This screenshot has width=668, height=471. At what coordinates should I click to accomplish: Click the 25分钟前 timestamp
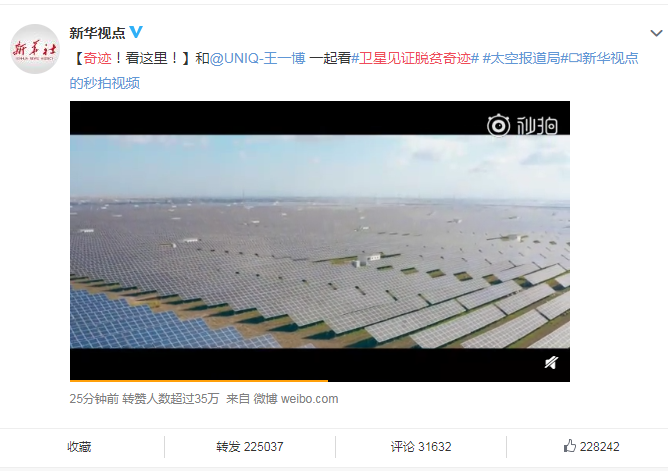94,399
